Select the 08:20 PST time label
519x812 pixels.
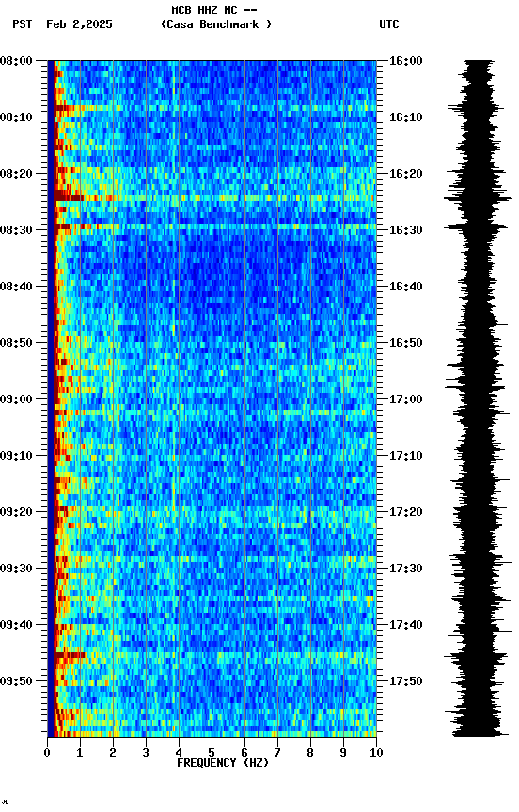pos(16,174)
